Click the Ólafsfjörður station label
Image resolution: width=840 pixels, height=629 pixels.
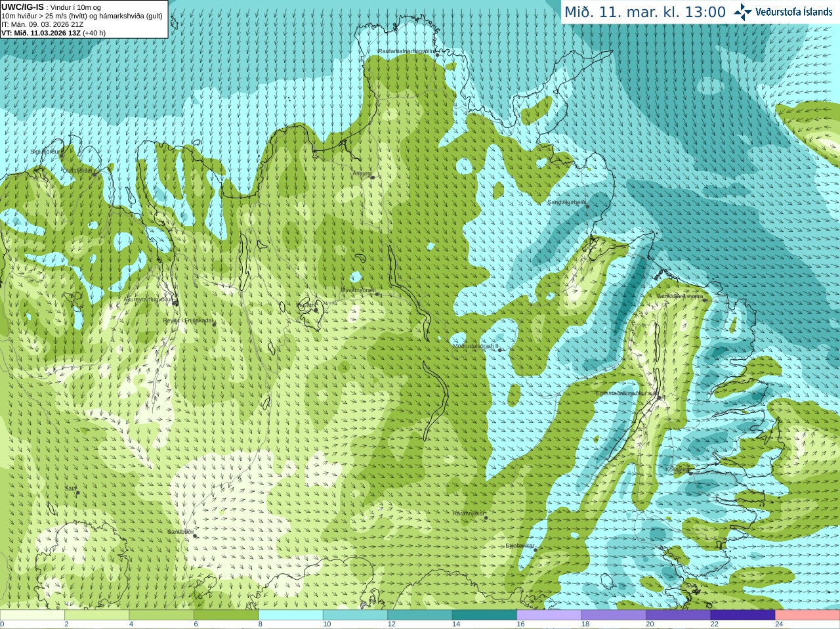click(77, 171)
